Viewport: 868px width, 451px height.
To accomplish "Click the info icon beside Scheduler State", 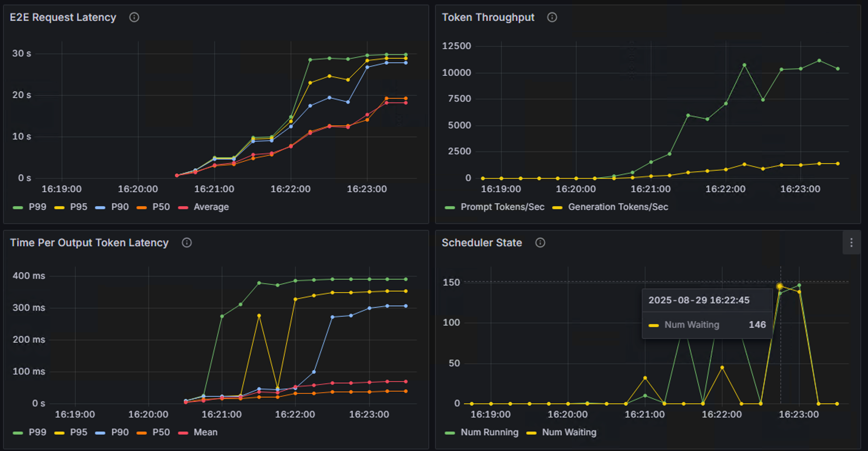I will pyautogui.click(x=540, y=243).
